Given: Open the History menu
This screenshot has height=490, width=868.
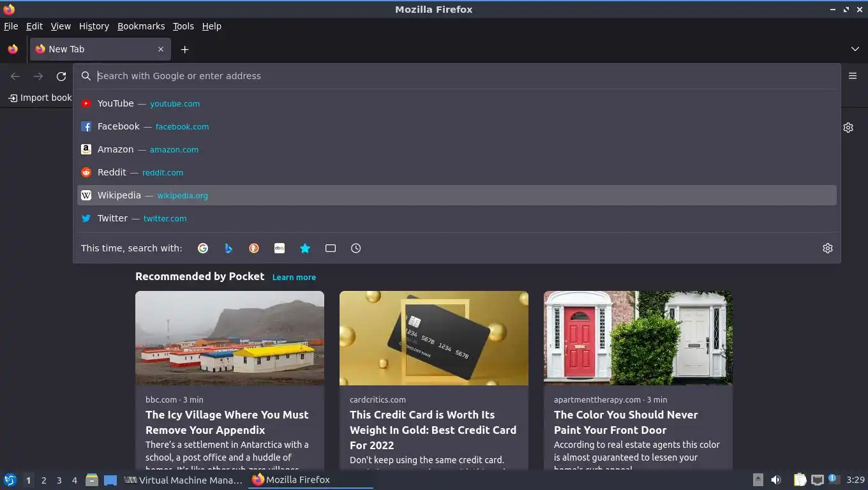Looking at the screenshot, I should pyautogui.click(x=94, y=26).
